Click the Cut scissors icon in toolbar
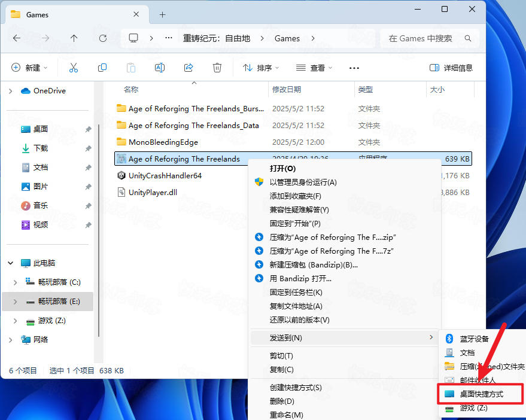 (74, 68)
